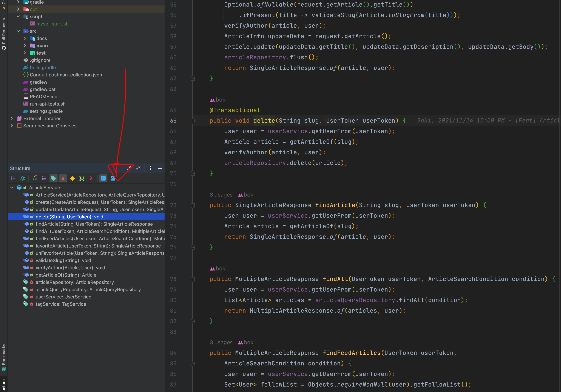The image size is (561, 392).
Task: Sort Structure members alphabetically
Action: pyautogui.click(x=22, y=179)
